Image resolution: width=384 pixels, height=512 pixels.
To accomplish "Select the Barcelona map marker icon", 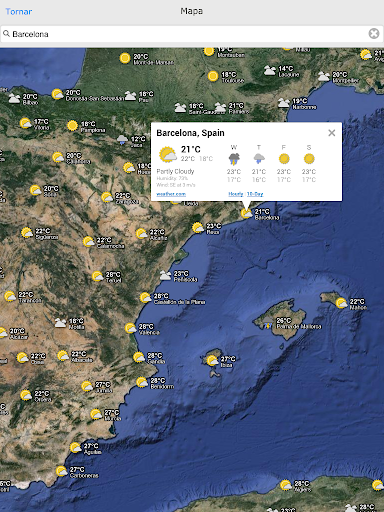I will click(247, 213).
